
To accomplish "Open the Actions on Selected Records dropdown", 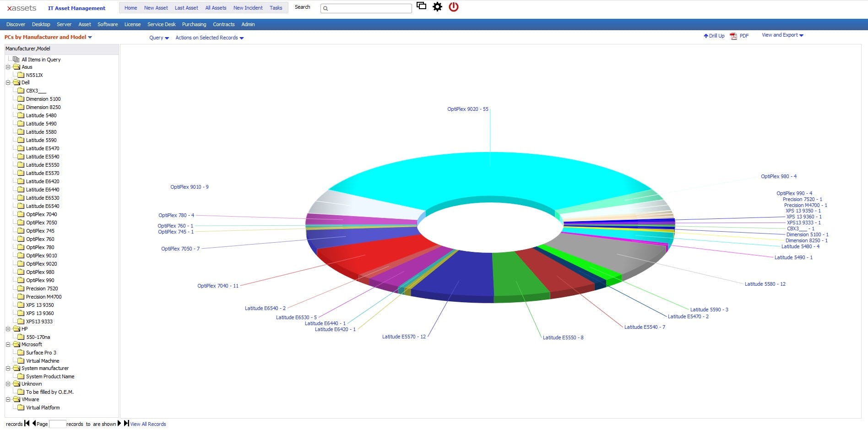I will [x=209, y=38].
